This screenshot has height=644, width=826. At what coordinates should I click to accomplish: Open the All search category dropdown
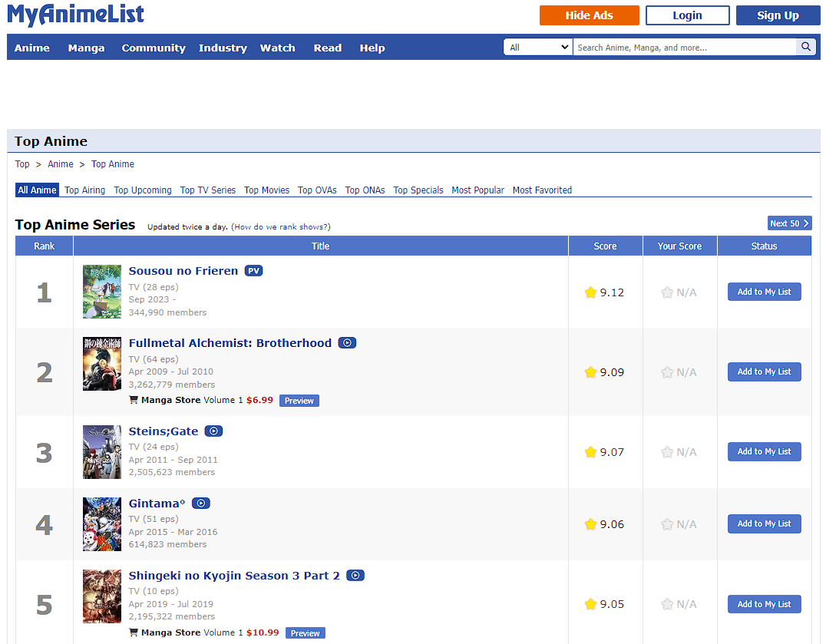537,46
